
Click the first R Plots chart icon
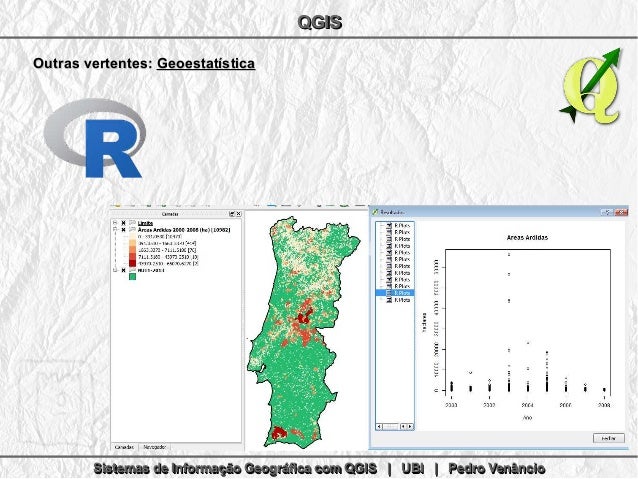point(389,225)
